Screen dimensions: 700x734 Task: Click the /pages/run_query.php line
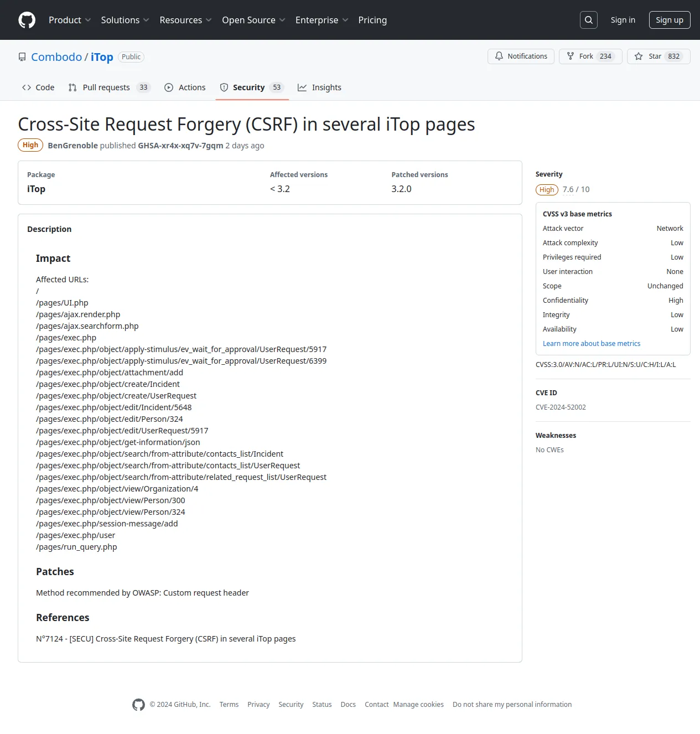click(x=76, y=547)
